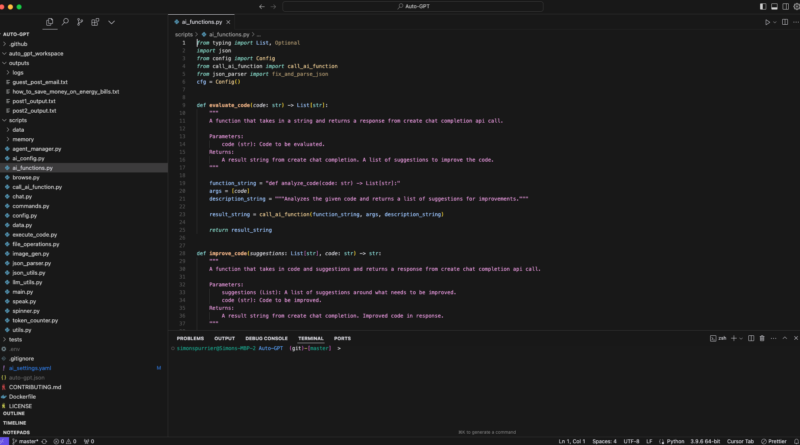Open the Source Control view icon
This screenshot has height=445, width=800.
[80, 22]
